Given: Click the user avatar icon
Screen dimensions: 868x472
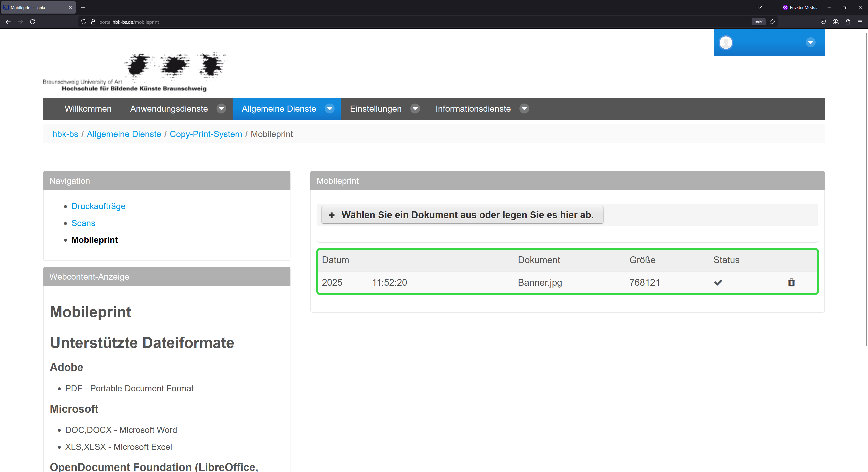Looking at the screenshot, I should tap(726, 42).
